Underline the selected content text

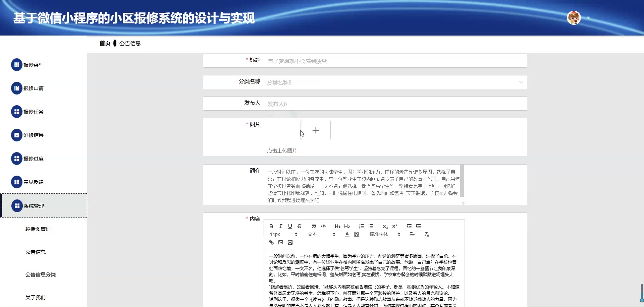click(290, 226)
